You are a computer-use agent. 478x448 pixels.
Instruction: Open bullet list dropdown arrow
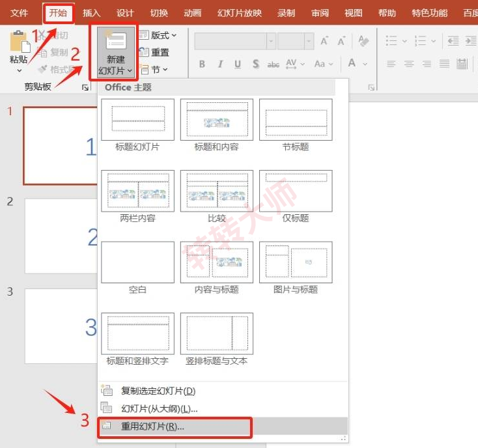pyautogui.click(x=405, y=41)
